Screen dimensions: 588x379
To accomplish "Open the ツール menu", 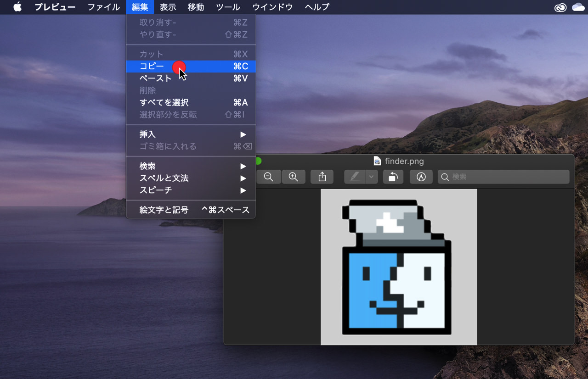I will tap(228, 7).
